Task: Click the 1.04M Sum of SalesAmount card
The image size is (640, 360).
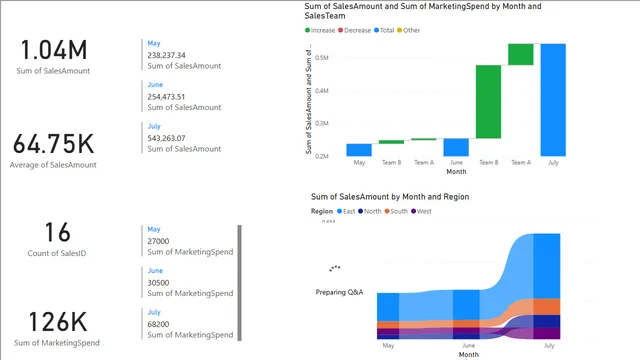Action: pos(53,57)
